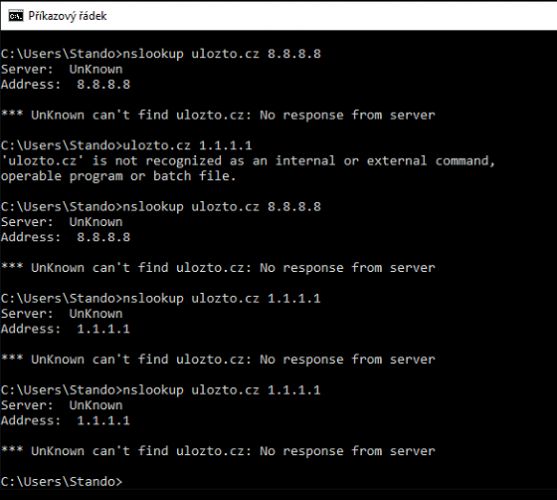Click the first 'Address: 1.1.1.1' output line
This screenshot has height=500, width=557.
(65, 329)
